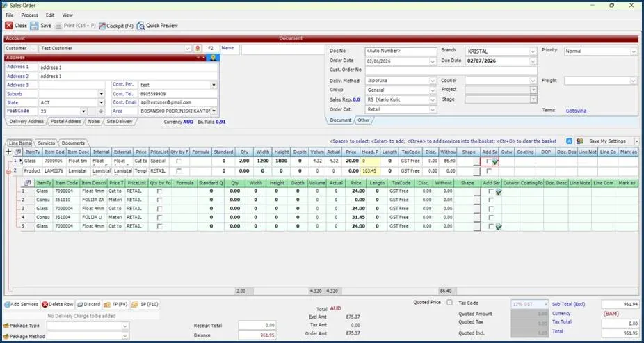This screenshot has height=343, width=644.
Task: Open the Order Cat. Retail dropdown
Action: point(433,110)
